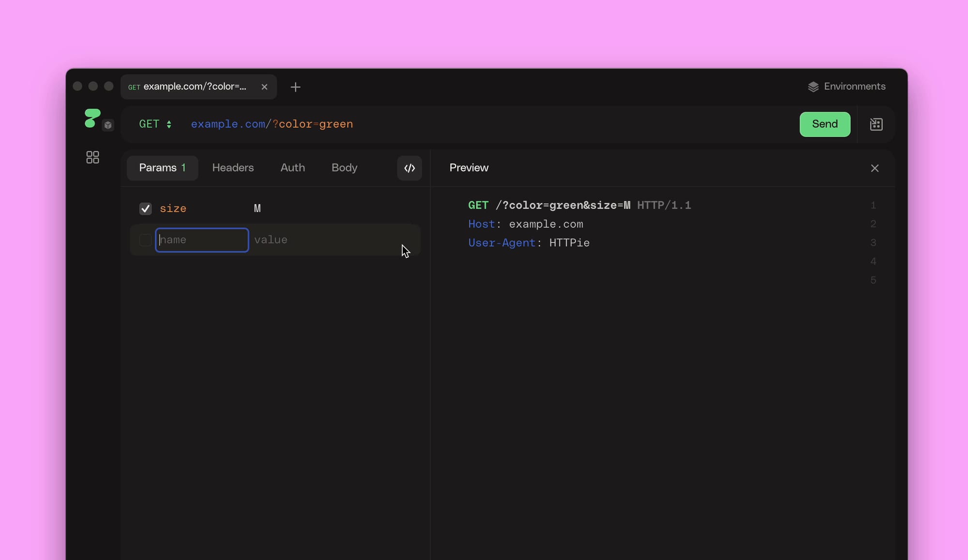The image size is (968, 560).
Task: Click the Environments layers icon
Action: pos(814,86)
